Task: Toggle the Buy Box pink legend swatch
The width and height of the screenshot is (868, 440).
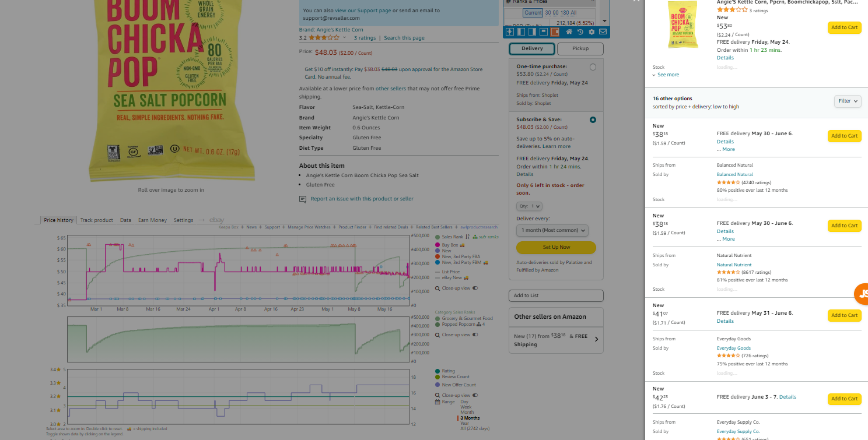Action: 437,245
